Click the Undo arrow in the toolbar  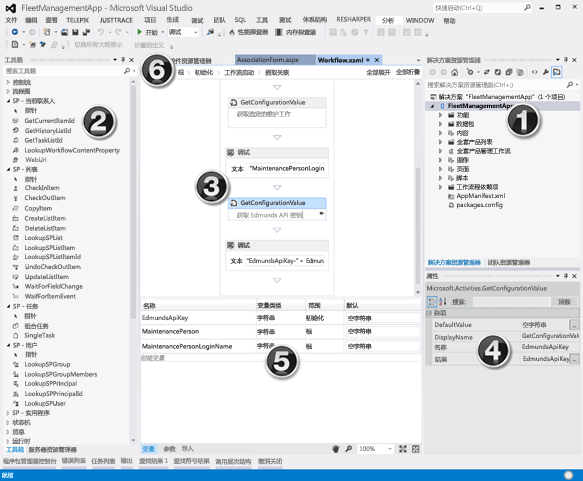(x=101, y=32)
